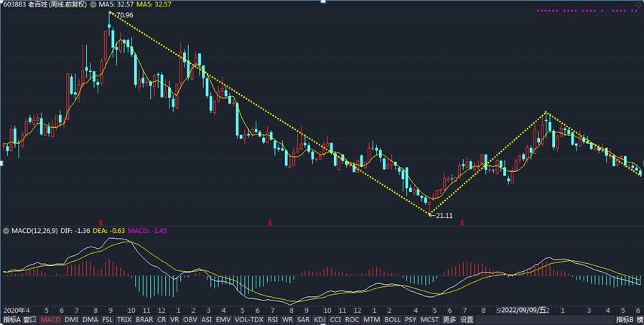Open the TRIX indicator tab
This screenshot has height=325, width=644.
[123, 320]
